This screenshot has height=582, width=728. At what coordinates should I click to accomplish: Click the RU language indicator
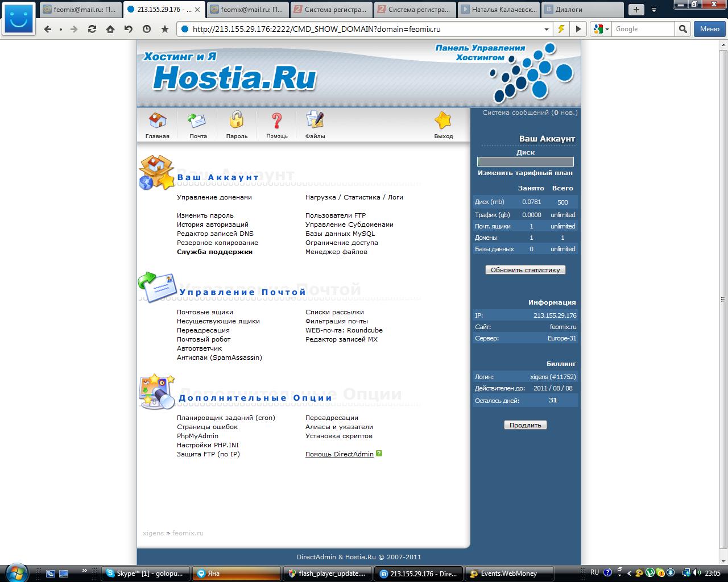pos(594,572)
